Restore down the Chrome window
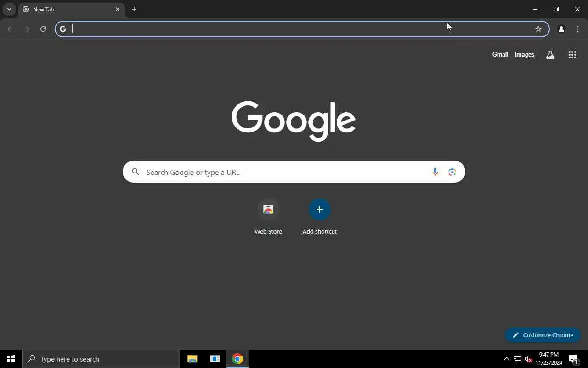The height and width of the screenshot is (368, 588). (x=556, y=9)
